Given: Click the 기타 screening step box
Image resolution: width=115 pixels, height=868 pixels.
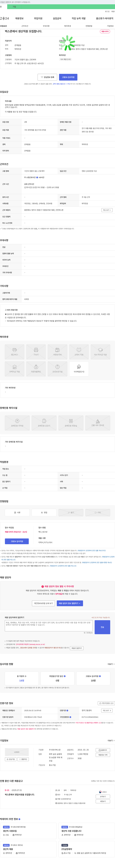Looking at the screenshot, I should pyautogui.click(x=98, y=512).
